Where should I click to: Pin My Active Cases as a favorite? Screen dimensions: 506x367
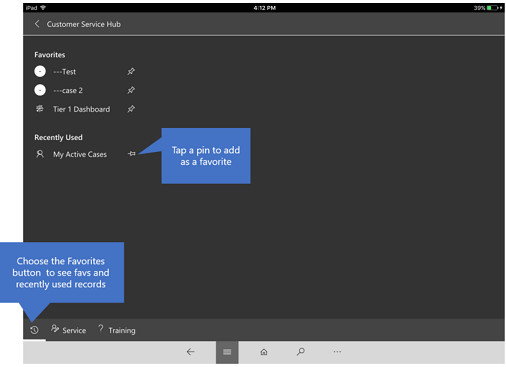pyautogui.click(x=132, y=154)
